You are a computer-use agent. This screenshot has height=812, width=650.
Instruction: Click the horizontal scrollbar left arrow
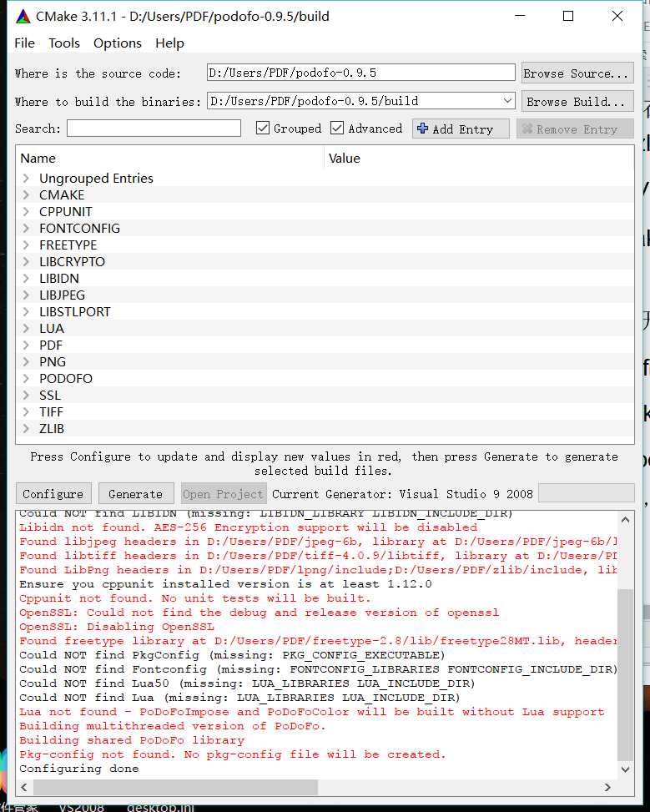(24, 787)
